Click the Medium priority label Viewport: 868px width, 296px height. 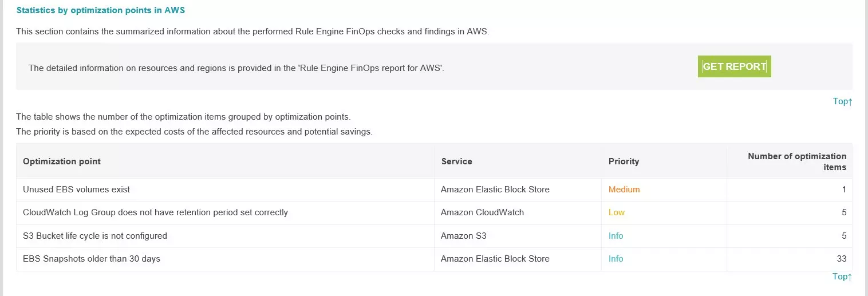tap(624, 190)
